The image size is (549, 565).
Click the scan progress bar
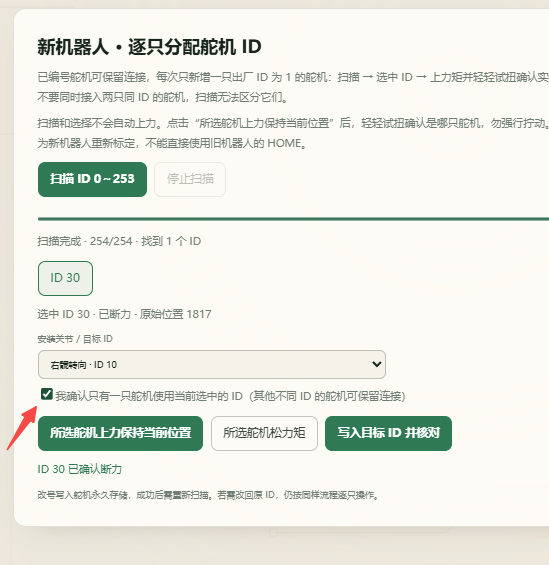(293, 219)
